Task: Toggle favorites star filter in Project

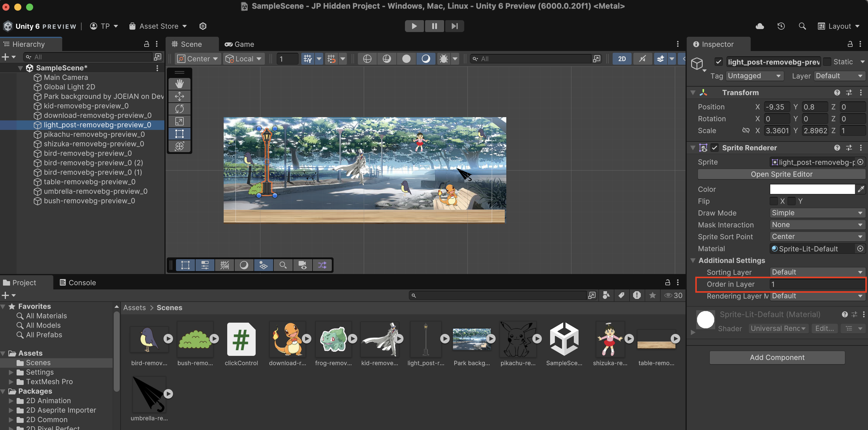Action: coord(652,295)
